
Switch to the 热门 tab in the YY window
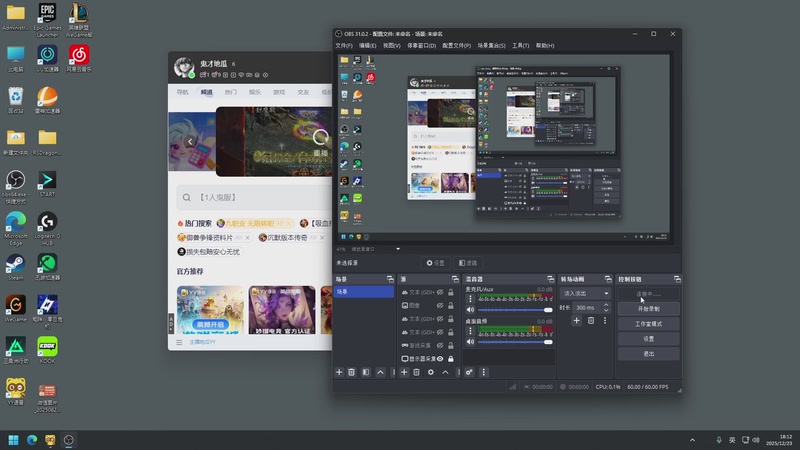pos(231,92)
